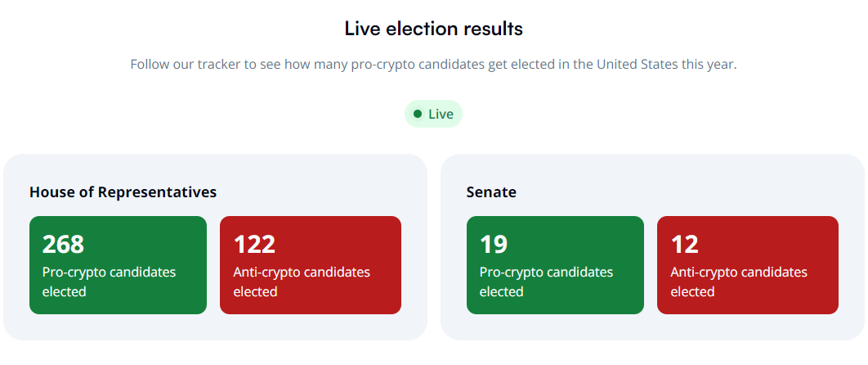Open the Senate panel title

[x=491, y=192]
